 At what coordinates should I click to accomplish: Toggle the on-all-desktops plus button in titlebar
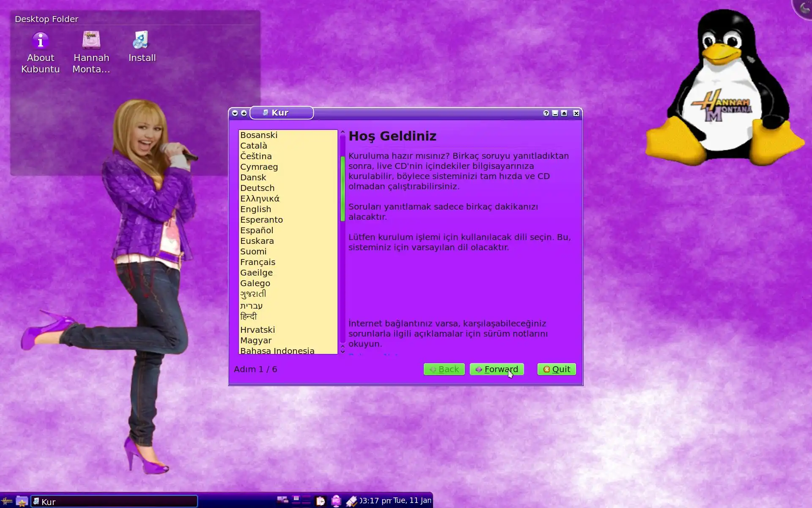point(244,113)
